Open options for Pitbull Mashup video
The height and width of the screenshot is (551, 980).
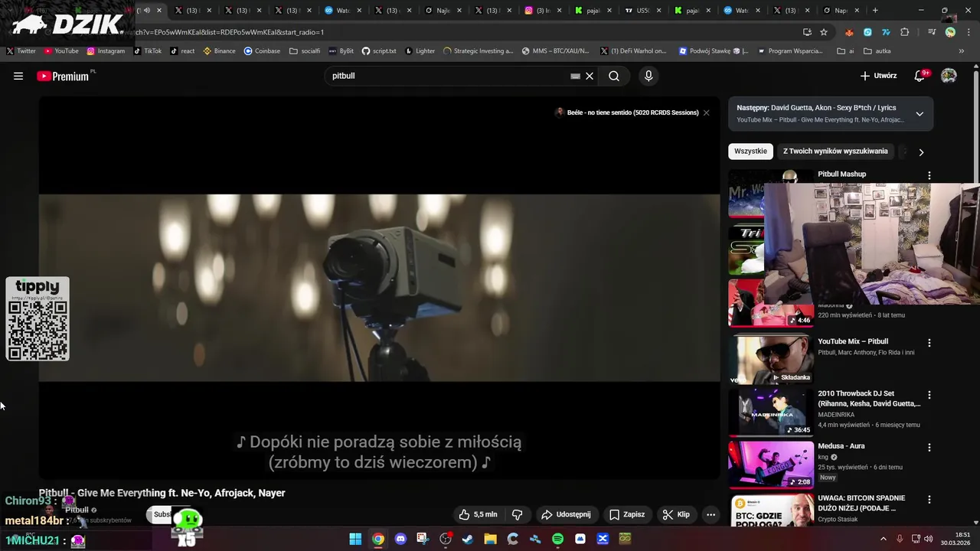click(929, 175)
